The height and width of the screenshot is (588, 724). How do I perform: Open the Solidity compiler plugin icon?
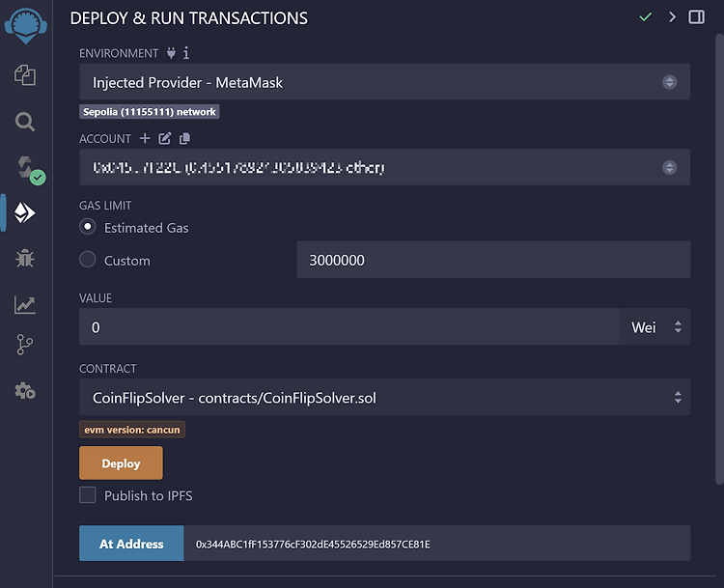(29, 169)
